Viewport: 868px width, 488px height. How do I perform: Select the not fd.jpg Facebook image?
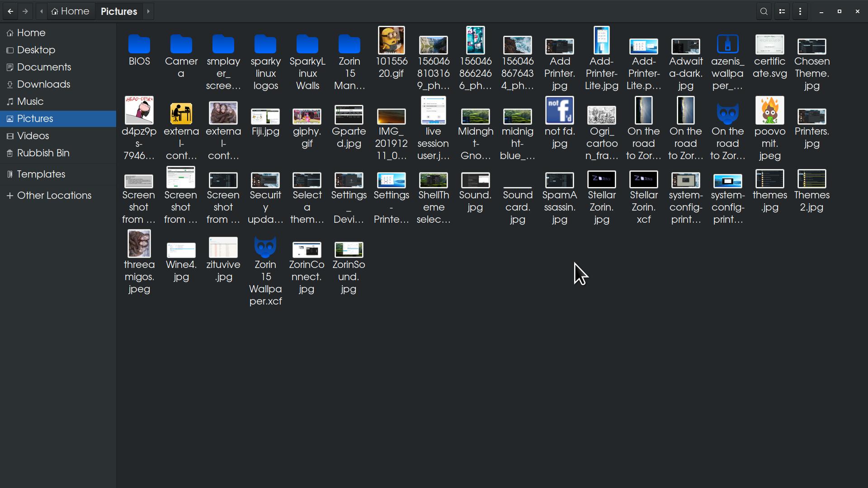point(559,110)
